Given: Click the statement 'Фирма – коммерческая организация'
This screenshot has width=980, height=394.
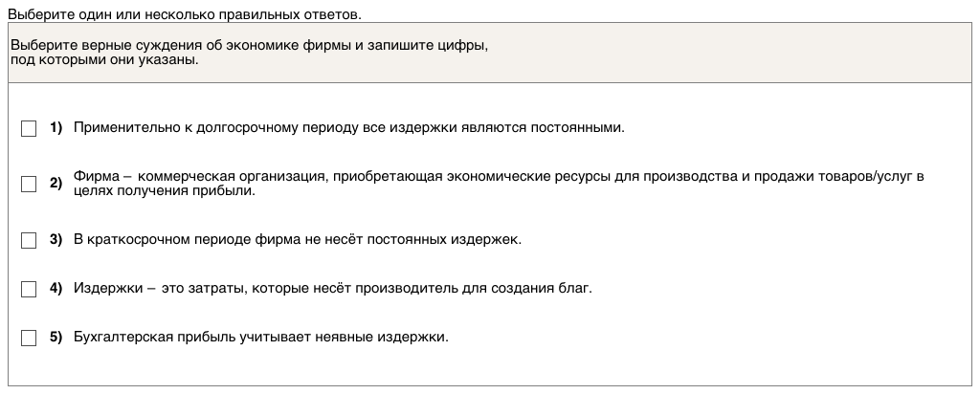Looking at the screenshot, I should coord(498,177).
